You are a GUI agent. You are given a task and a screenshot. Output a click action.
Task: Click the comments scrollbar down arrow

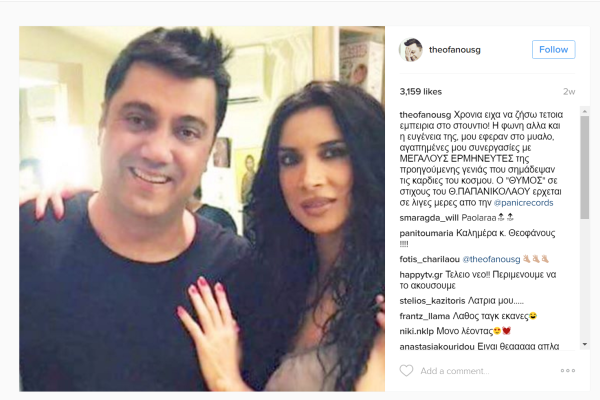(584, 344)
